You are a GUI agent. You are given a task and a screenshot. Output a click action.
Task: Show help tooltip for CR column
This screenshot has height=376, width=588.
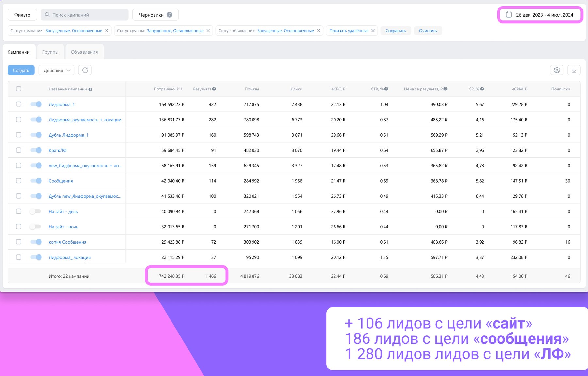[482, 89]
